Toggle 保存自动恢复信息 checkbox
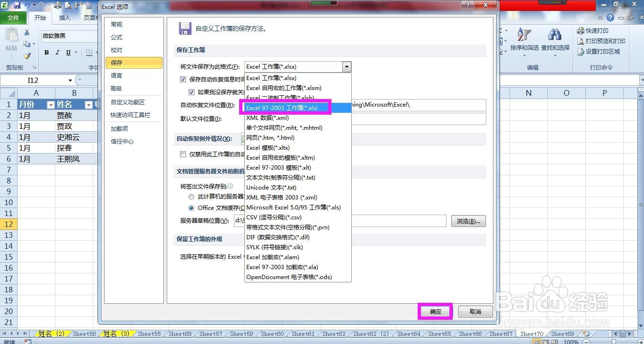 [x=183, y=79]
